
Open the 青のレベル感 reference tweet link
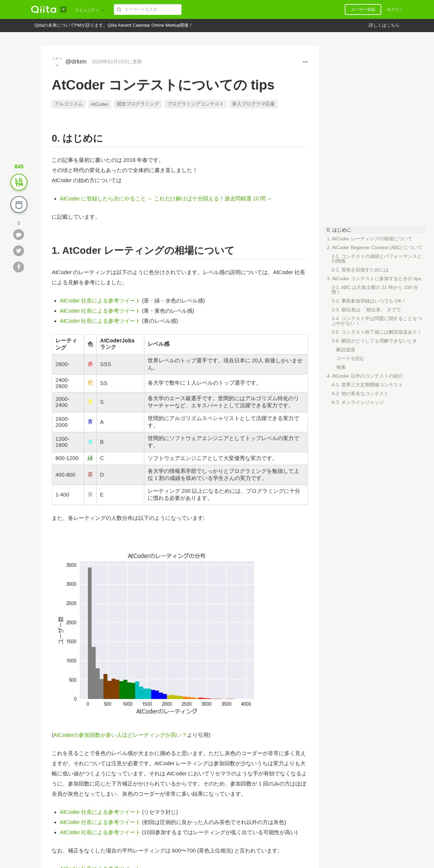pyautogui.click(x=100, y=321)
